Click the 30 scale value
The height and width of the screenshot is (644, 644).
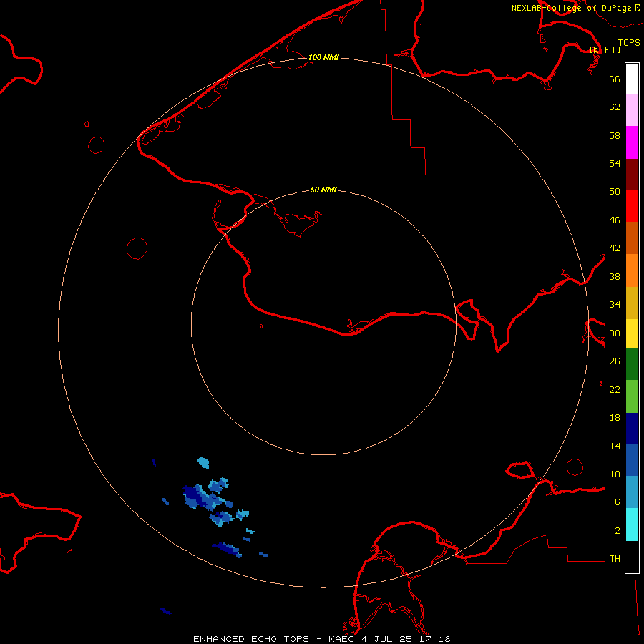pyautogui.click(x=615, y=333)
